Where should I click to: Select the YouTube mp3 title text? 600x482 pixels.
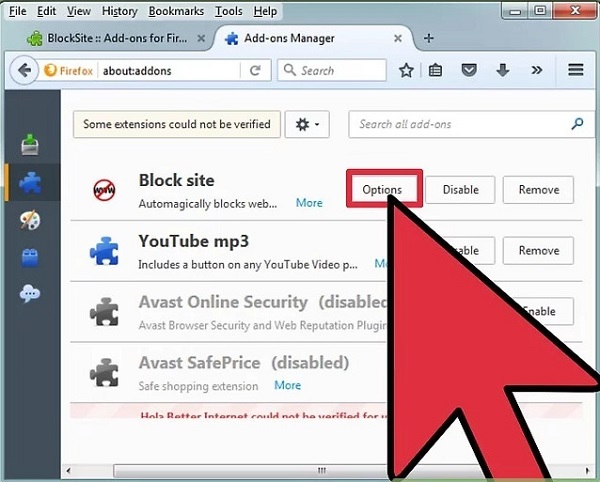pyautogui.click(x=194, y=241)
